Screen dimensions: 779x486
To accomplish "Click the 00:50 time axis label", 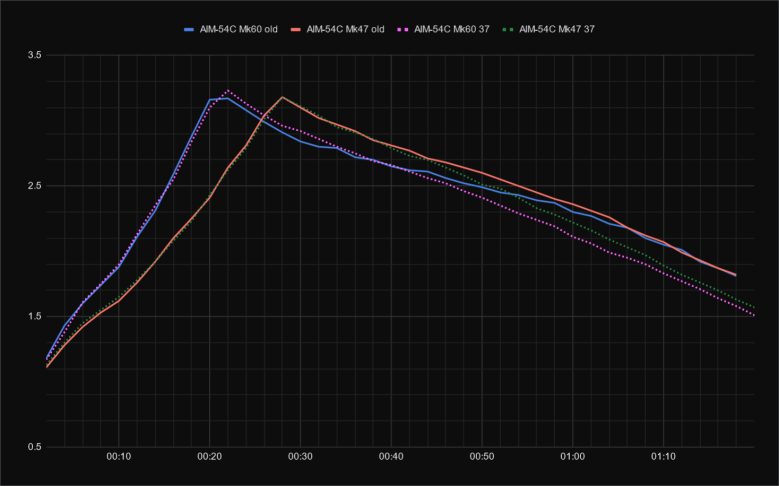I will point(482,457).
